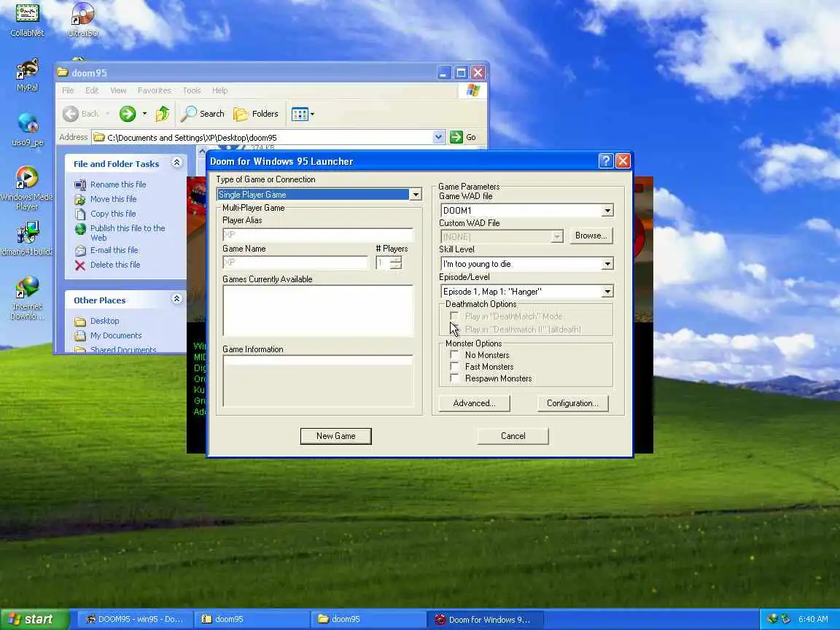Open the Help menu in doom95 Explorer
This screenshot has width=840, height=630.
[x=219, y=90]
